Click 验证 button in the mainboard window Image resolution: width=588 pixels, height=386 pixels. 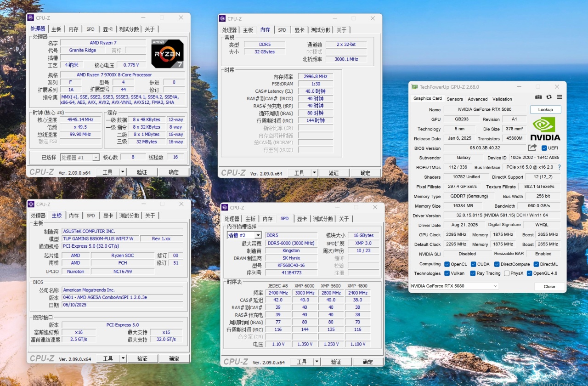click(x=142, y=358)
